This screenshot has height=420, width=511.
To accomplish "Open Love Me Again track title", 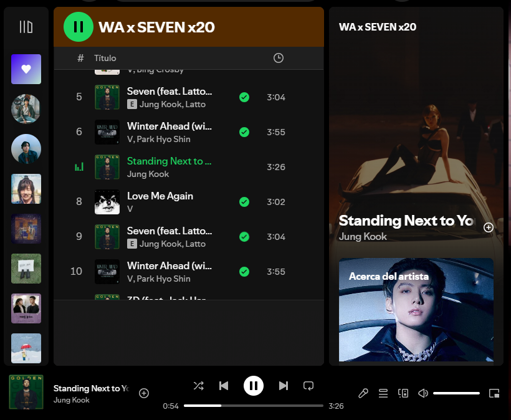I will click(x=160, y=196).
